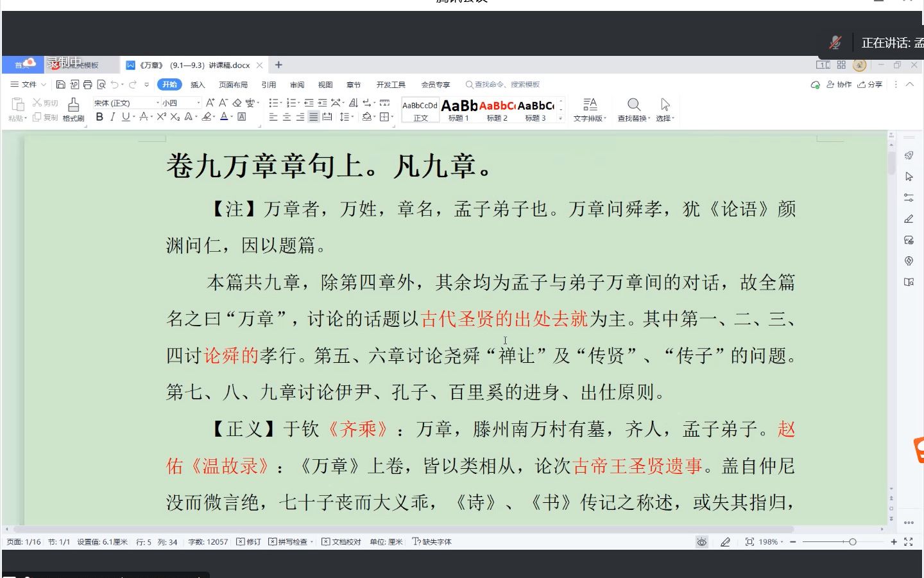
Task: Click the font color red A swatch
Action: [x=224, y=117]
